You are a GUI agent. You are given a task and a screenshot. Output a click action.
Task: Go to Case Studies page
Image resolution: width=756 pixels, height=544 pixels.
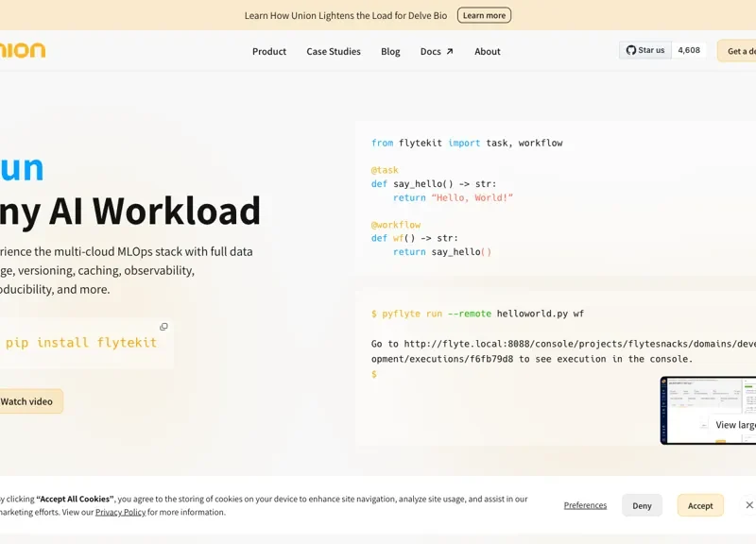pos(334,52)
